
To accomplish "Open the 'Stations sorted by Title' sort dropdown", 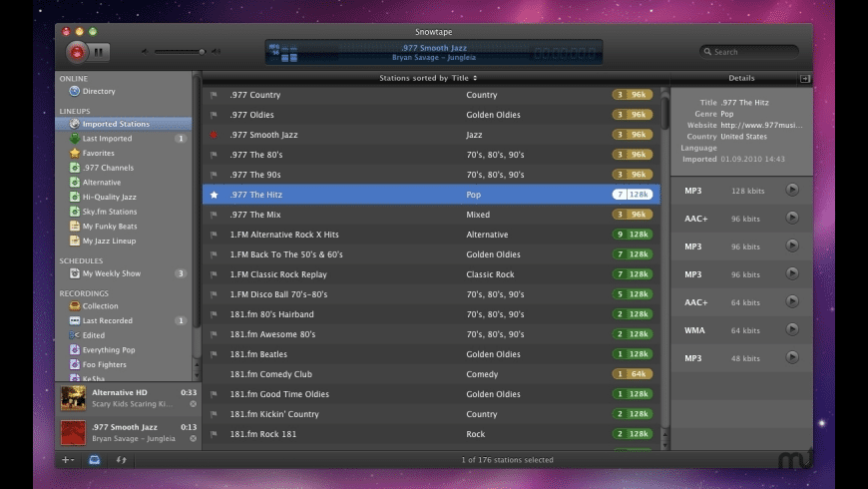I will click(428, 78).
